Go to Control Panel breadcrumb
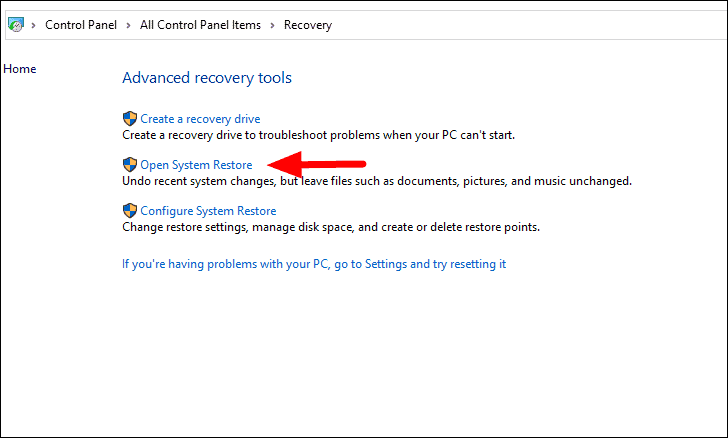The height and width of the screenshot is (438, 728). click(x=81, y=25)
